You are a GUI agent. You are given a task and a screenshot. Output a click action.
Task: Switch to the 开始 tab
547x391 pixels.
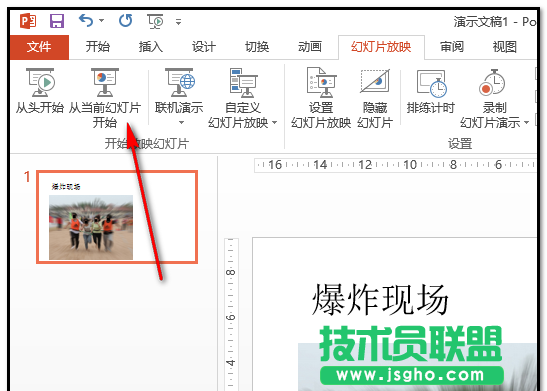[x=98, y=47]
